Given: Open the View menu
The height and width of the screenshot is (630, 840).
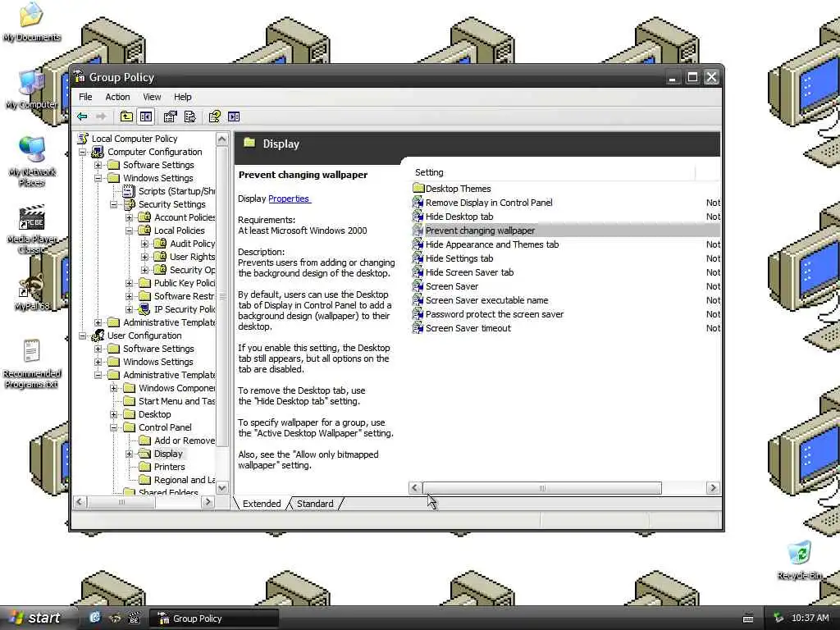Looking at the screenshot, I should click(x=152, y=97).
